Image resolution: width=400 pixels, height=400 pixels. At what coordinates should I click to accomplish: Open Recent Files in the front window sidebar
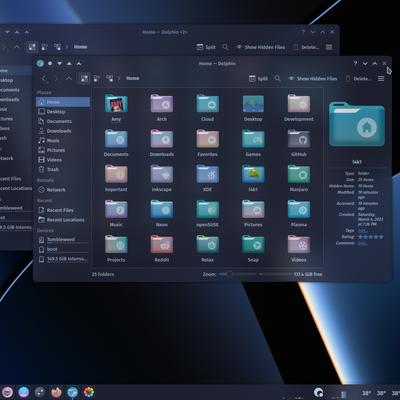(x=63, y=210)
